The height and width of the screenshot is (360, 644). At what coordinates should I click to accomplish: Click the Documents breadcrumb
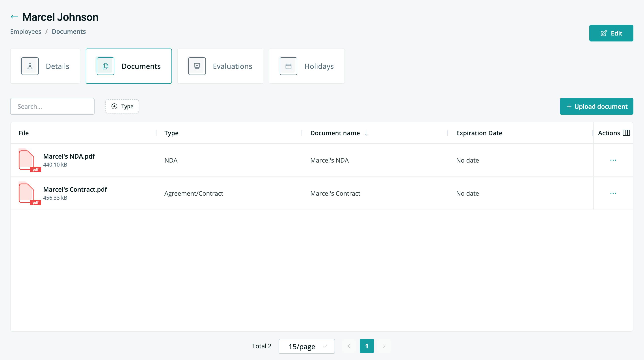click(x=69, y=32)
